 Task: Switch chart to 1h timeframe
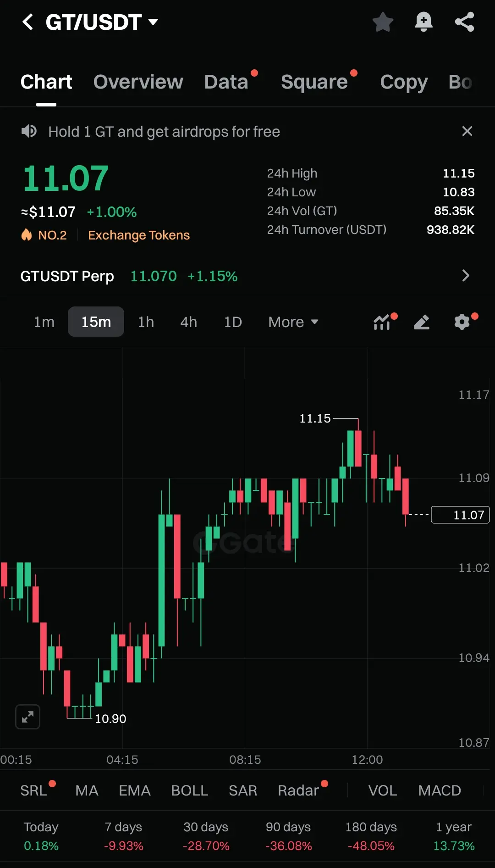coord(146,322)
